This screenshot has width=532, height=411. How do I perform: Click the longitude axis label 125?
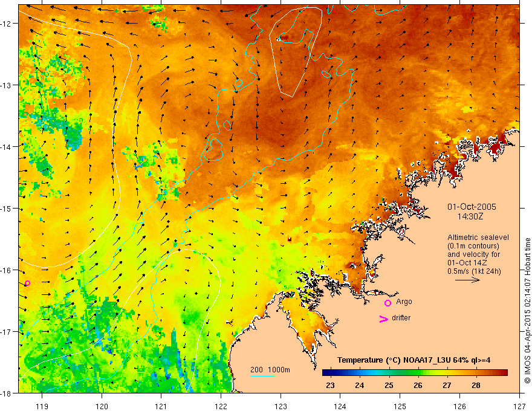400,406
